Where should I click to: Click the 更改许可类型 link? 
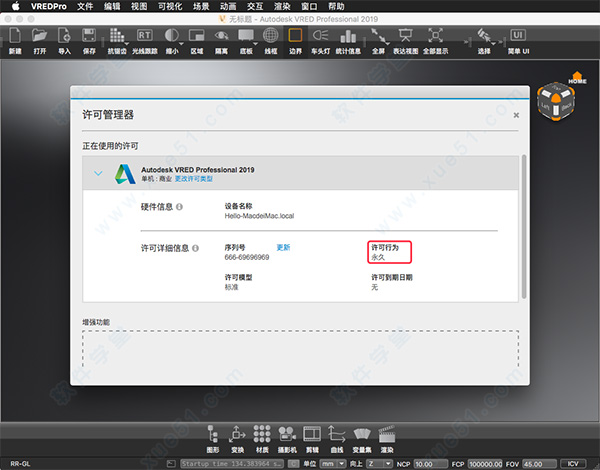(x=194, y=179)
